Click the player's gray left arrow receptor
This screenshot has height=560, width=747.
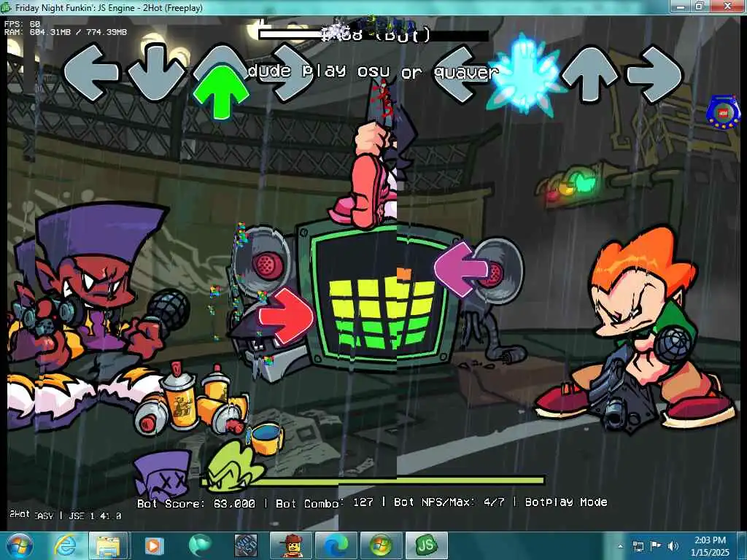click(x=460, y=74)
